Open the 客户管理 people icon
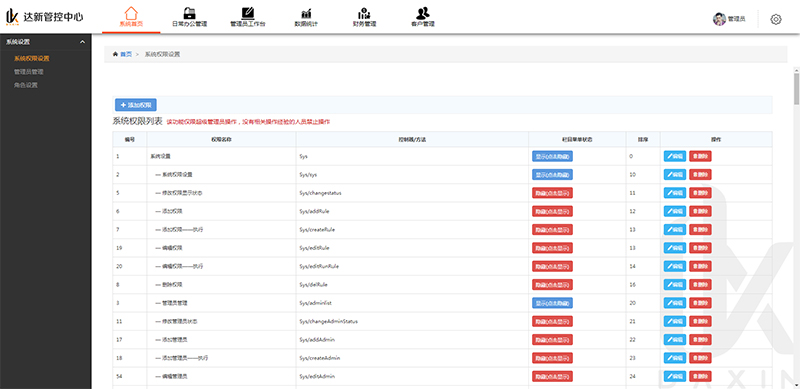Image resolution: width=800 pixels, height=389 pixels. coord(422,13)
